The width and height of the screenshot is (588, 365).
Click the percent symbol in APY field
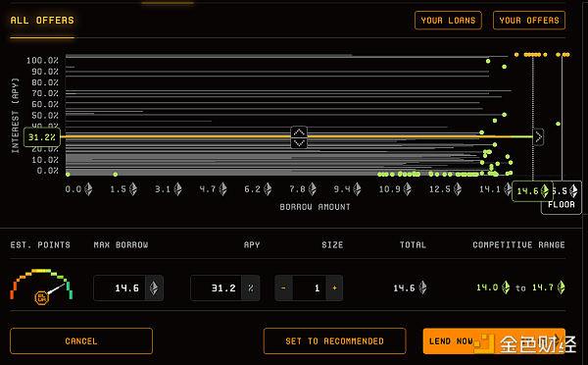tap(251, 288)
